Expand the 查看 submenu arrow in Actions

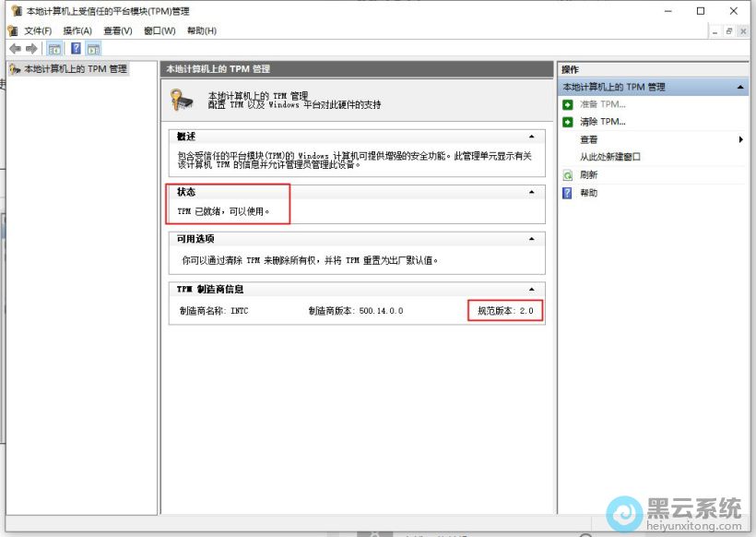click(740, 139)
